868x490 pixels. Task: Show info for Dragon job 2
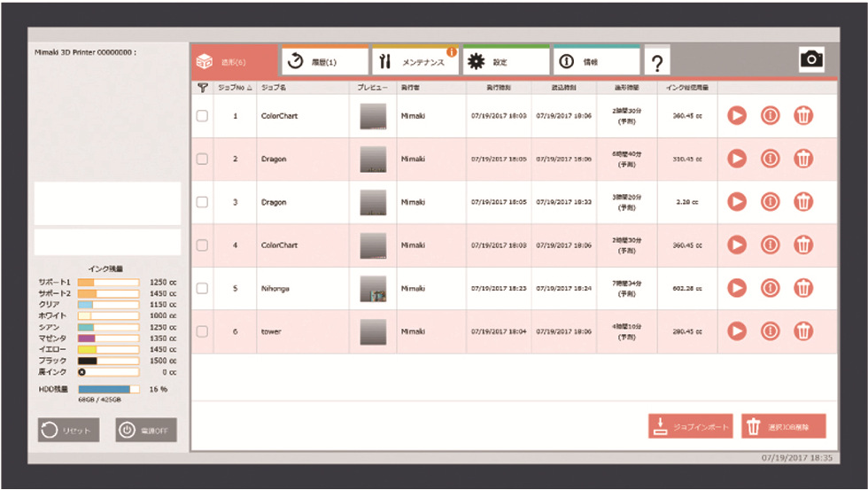coord(770,159)
